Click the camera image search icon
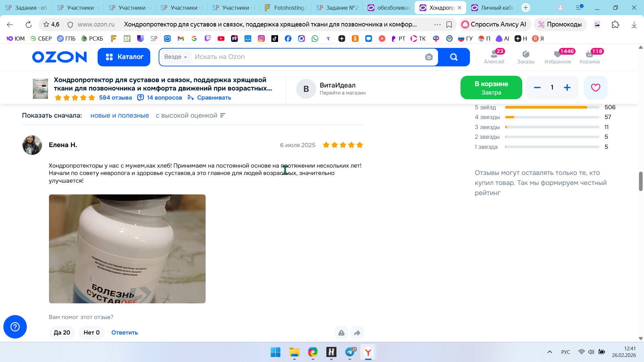 click(429, 57)
